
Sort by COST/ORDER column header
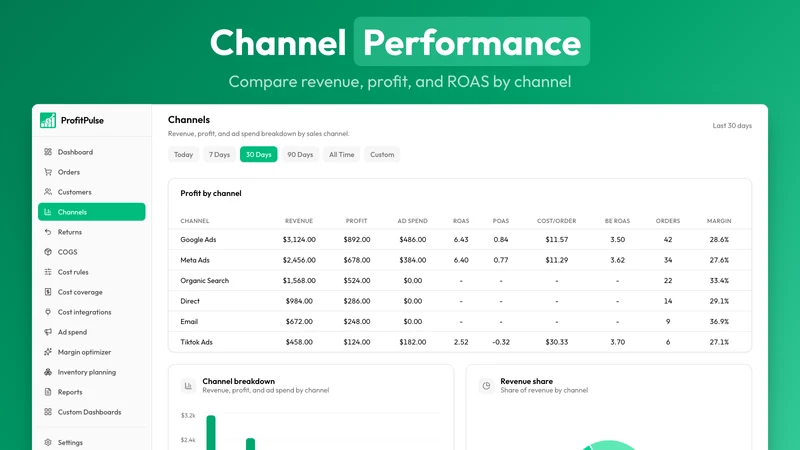pos(557,221)
